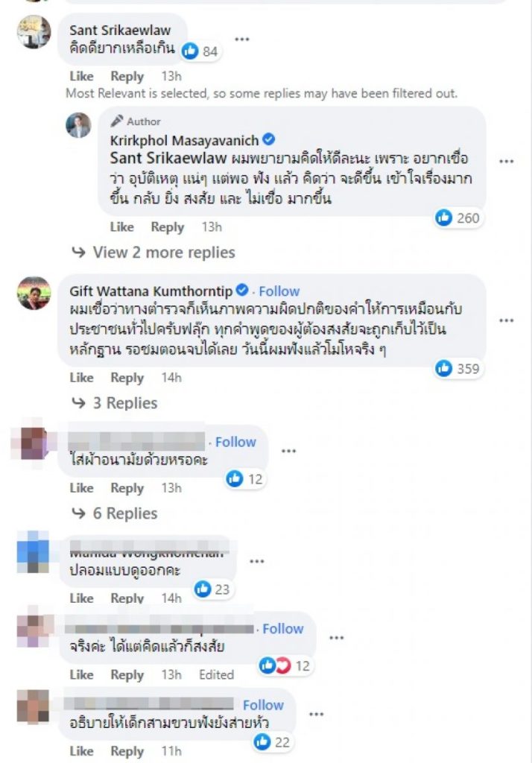Follow Gift Wattana Kumthorntip
The width and height of the screenshot is (532, 763).
point(279,291)
